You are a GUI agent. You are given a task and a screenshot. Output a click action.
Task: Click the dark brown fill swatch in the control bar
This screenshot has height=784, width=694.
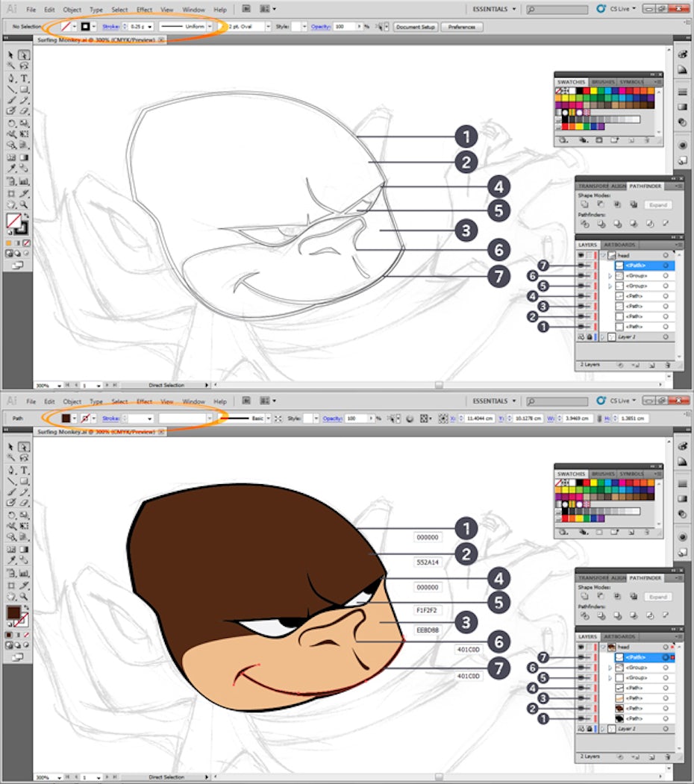tap(65, 418)
